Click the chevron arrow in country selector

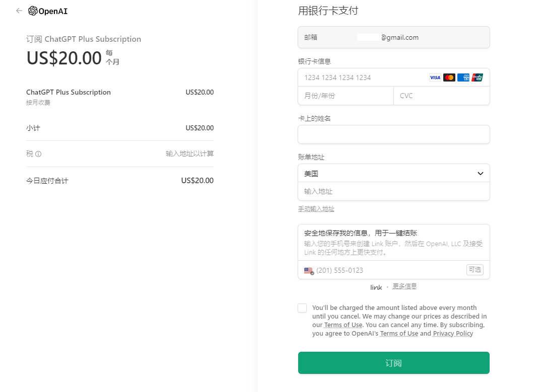[480, 174]
